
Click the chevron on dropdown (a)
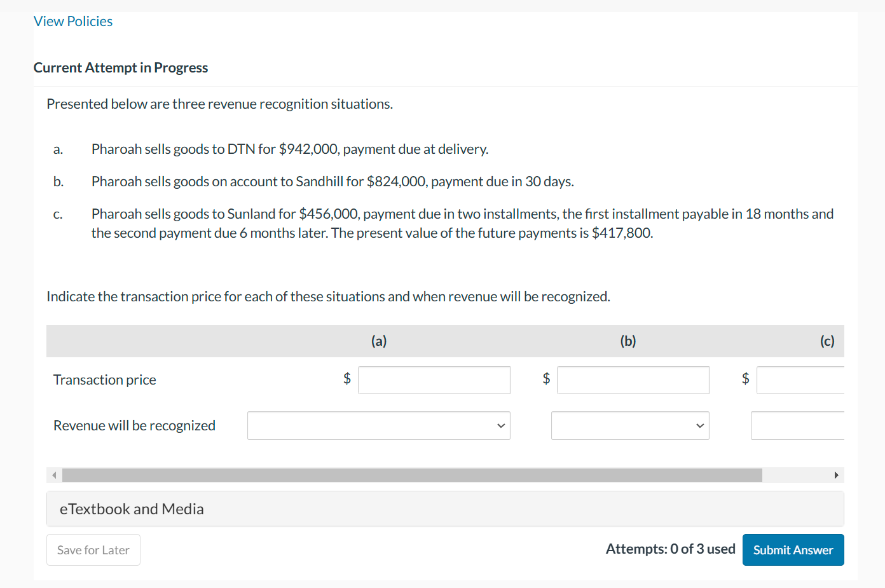pos(501,425)
